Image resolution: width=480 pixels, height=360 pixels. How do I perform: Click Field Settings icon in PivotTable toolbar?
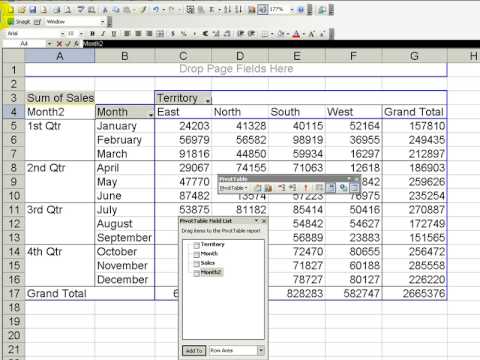coord(343,188)
